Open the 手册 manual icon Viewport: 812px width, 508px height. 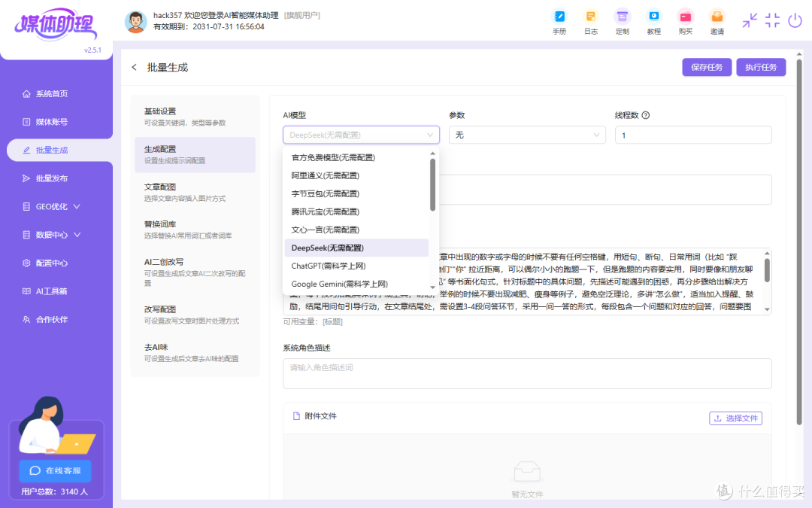(x=559, y=22)
